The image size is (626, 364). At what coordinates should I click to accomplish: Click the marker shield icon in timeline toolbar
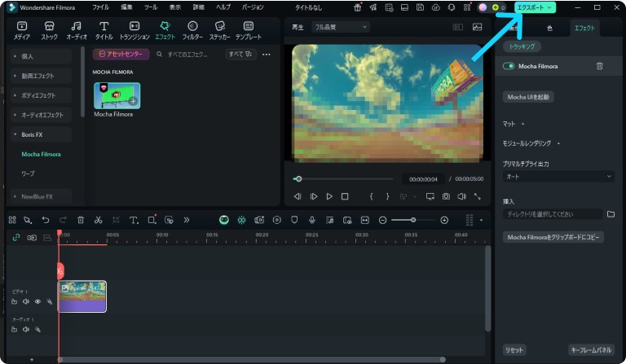[x=294, y=220]
